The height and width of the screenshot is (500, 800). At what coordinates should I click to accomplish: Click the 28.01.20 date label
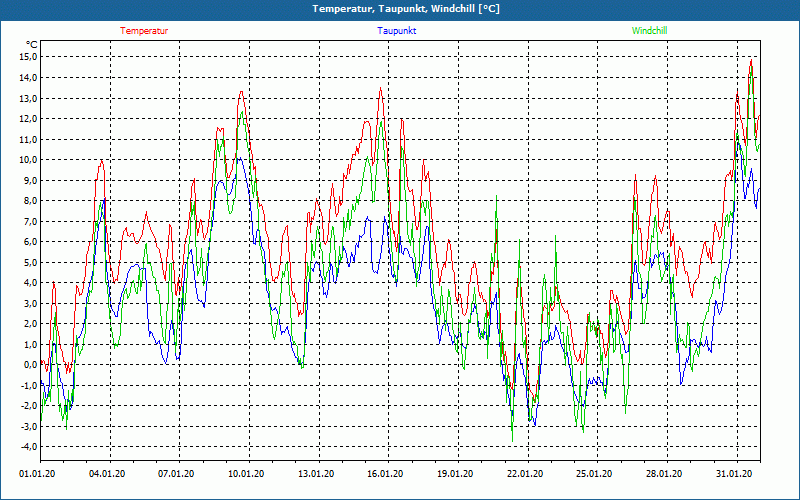663,474
